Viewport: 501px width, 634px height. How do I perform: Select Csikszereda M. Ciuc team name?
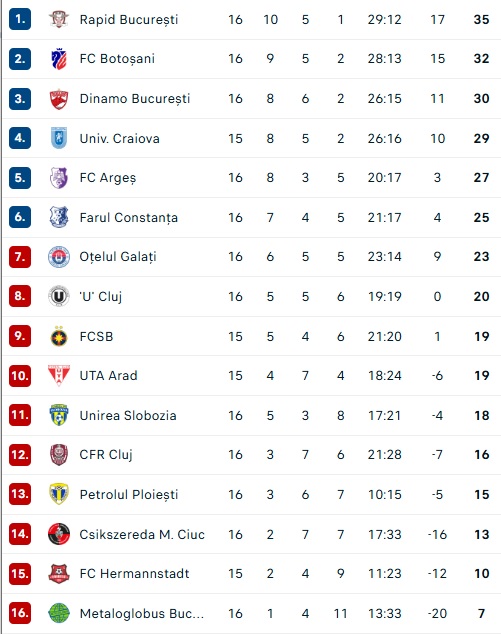pos(142,534)
